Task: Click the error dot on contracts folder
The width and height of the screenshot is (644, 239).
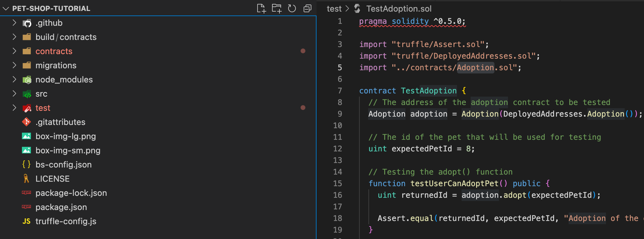Action: [x=303, y=51]
